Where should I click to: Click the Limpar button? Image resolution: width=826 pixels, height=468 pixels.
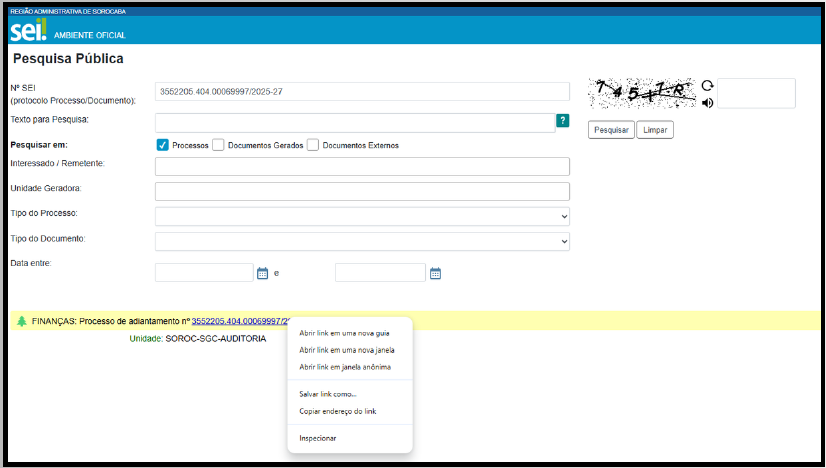[655, 130]
